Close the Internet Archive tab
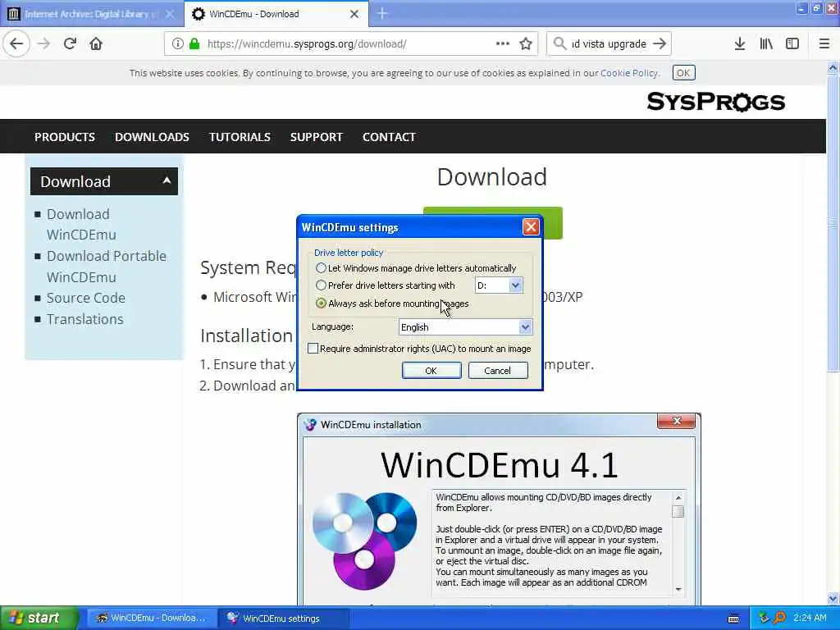Viewport: 840px width, 630px height. [x=170, y=14]
